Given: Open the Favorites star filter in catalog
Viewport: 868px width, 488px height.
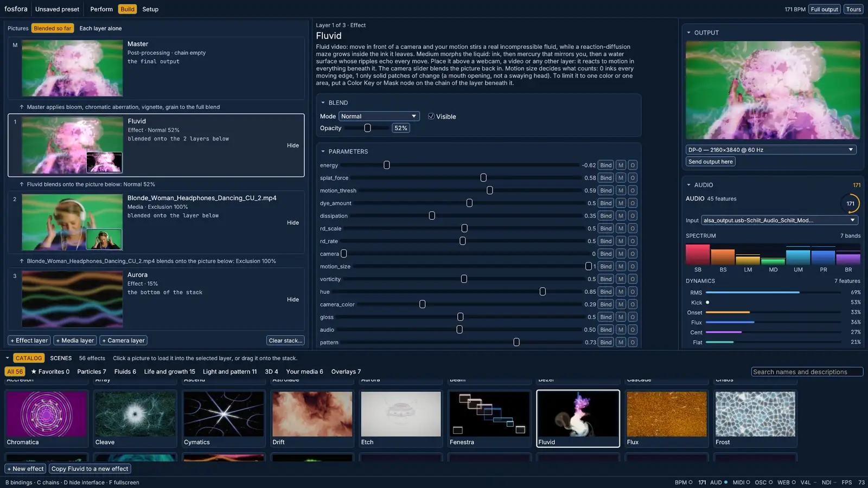Looking at the screenshot, I should (50, 372).
